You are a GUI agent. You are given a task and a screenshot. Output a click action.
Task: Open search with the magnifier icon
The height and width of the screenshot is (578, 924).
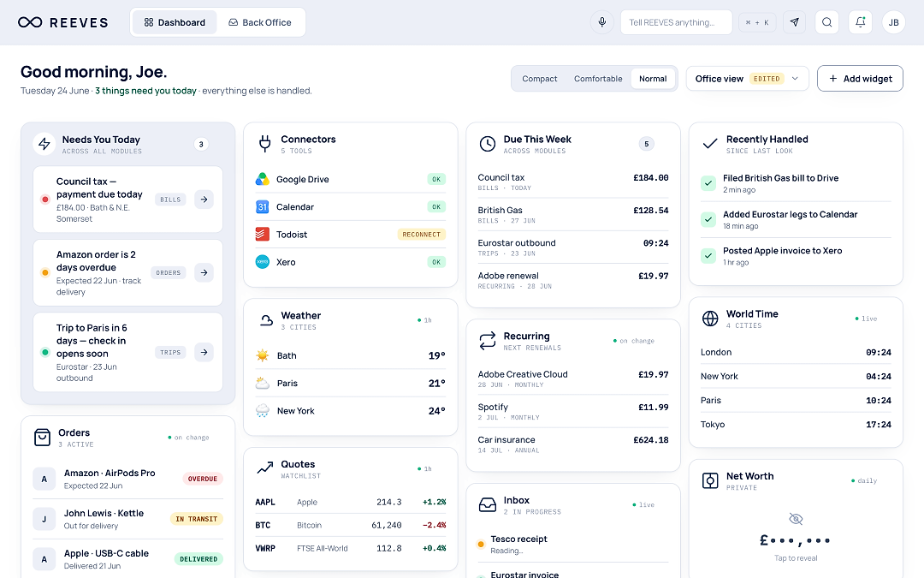(x=826, y=22)
